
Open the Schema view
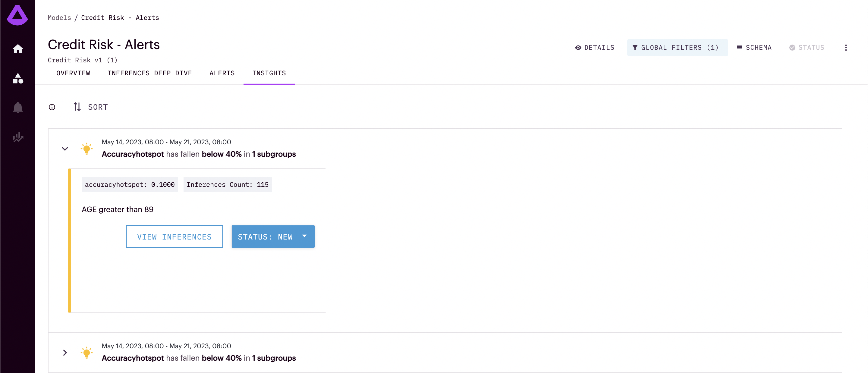[x=754, y=48]
